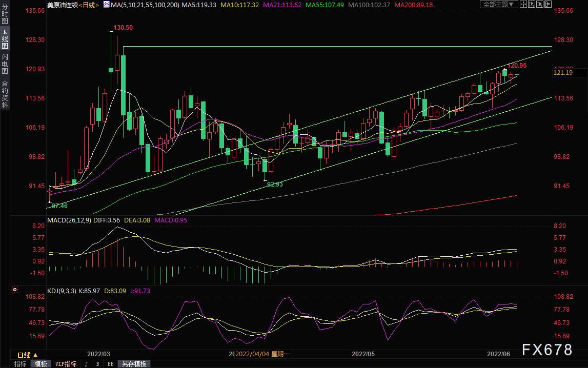Switch to the 模板 tab

pyautogui.click(x=41, y=364)
